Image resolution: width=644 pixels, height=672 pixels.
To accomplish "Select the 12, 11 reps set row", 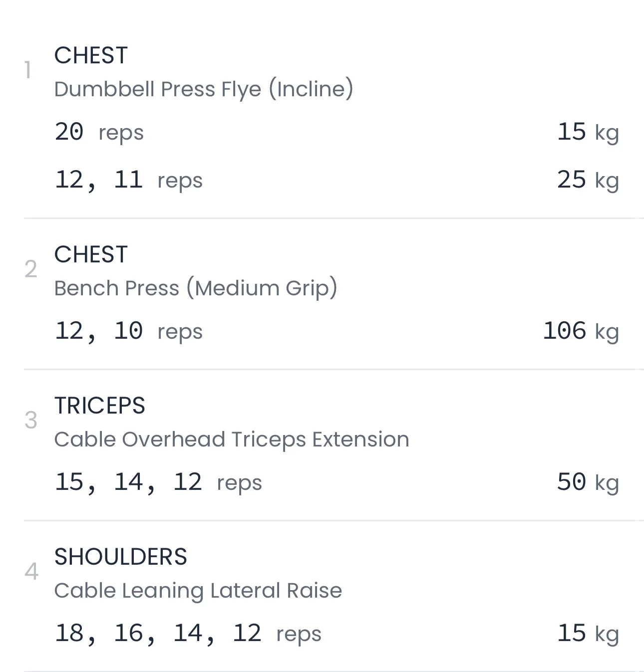I will 128,180.
